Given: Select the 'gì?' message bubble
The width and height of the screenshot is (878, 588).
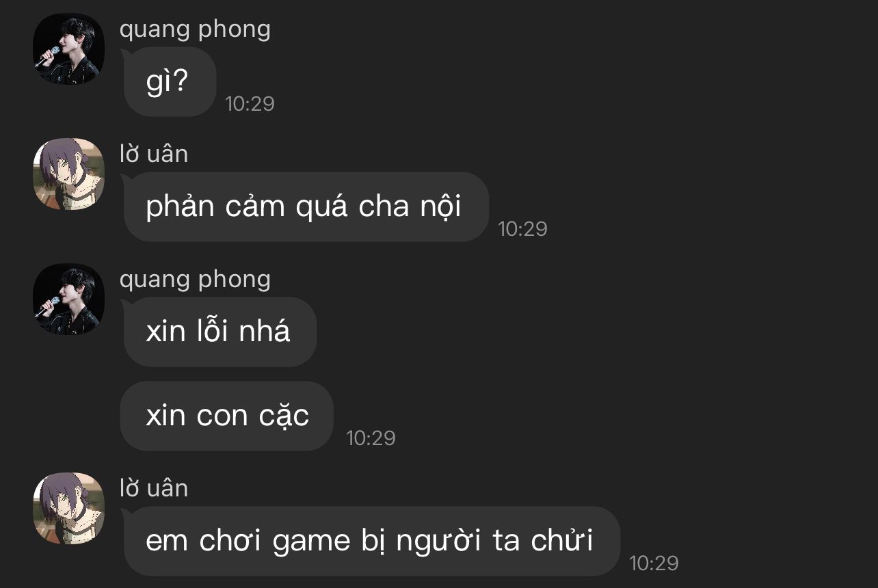Looking at the screenshot, I should point(168,82).
